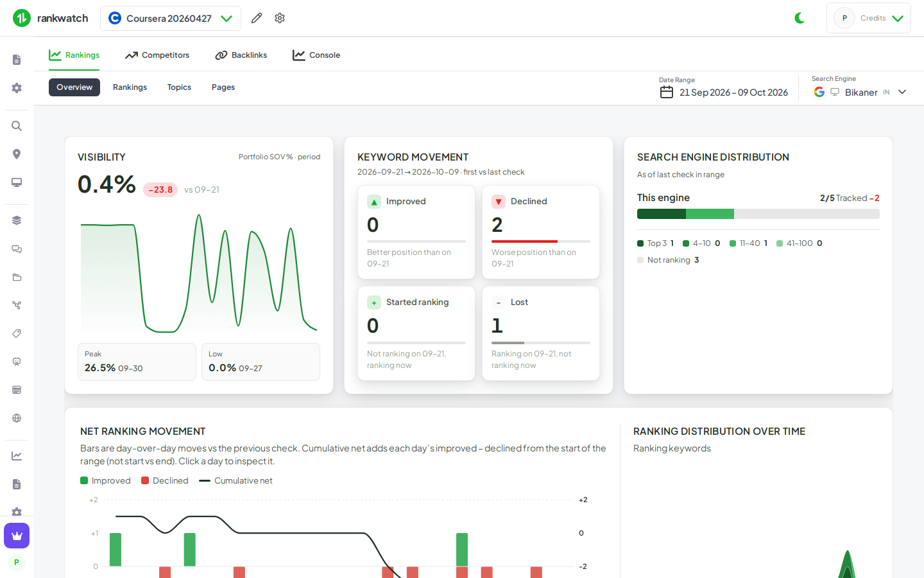The height and width of the screenshot is (578, 924).
Task: Open the chat bubbles sidebar icon
Action: coord(17,249)
